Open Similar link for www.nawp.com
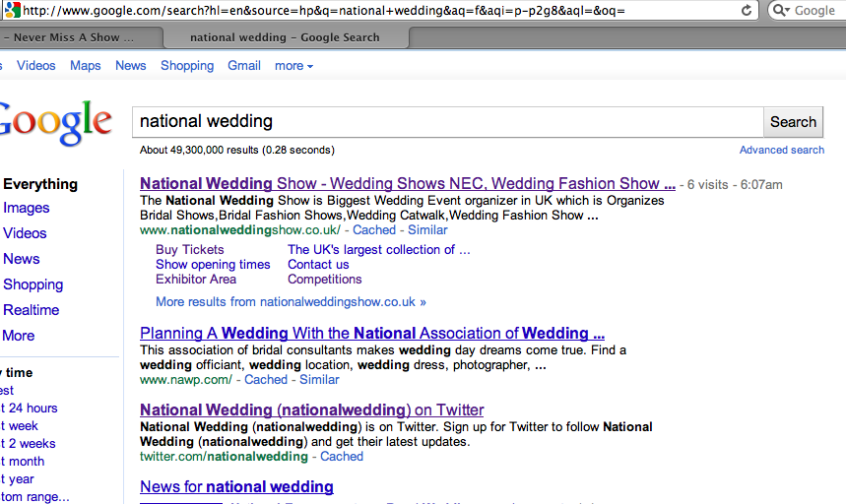This screenshot has width=846, height=504. coord(319,380)
